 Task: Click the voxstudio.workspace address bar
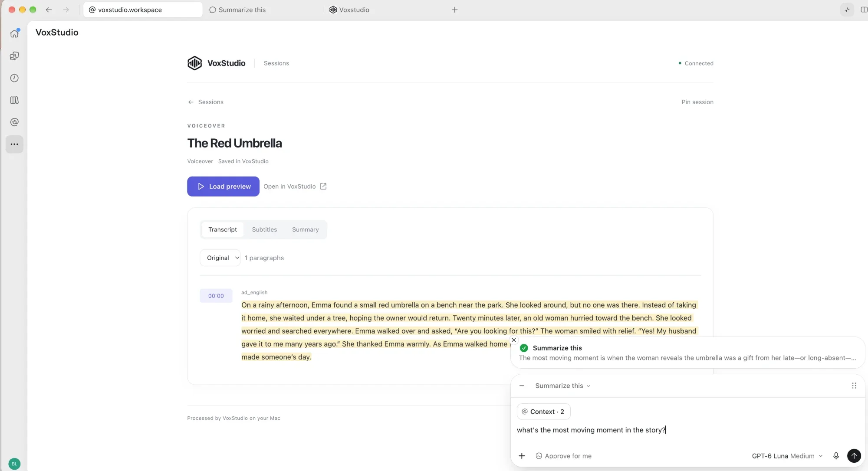(x=143, y=10)
